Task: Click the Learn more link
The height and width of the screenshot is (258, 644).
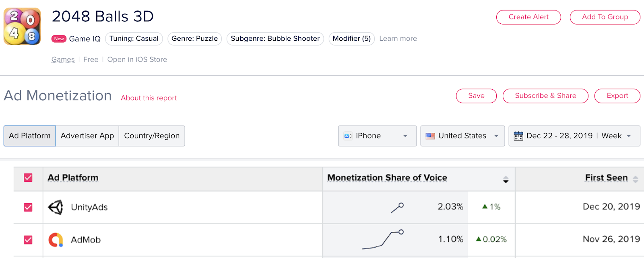Action: tap(398, 39)
